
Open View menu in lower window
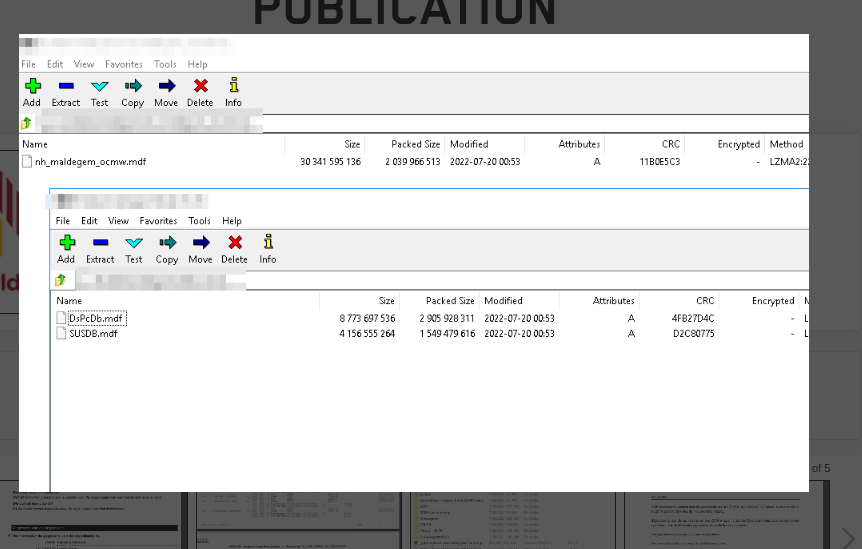click(118, 221)
